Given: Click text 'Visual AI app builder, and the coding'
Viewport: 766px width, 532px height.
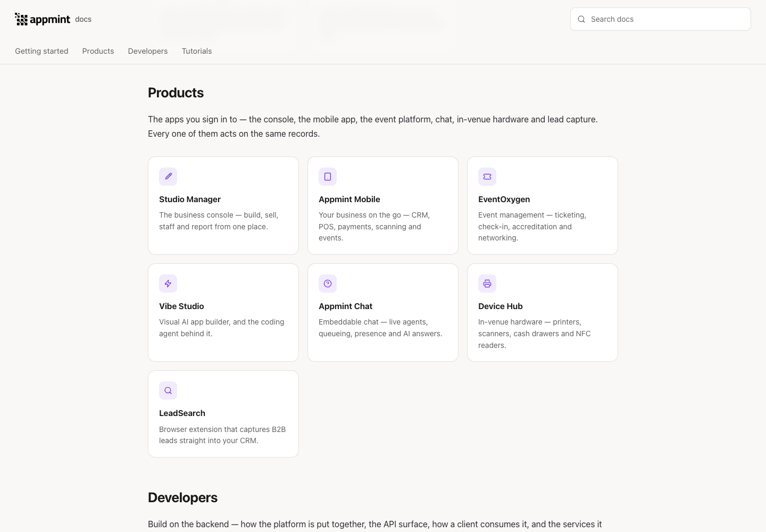Looking at the screenshot, I should pos(222,322).
